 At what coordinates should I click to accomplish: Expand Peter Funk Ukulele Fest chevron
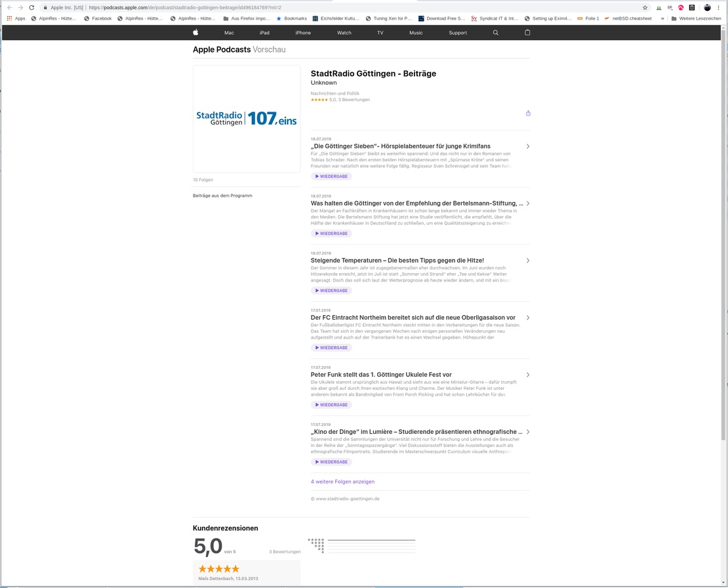pos(528,375)
